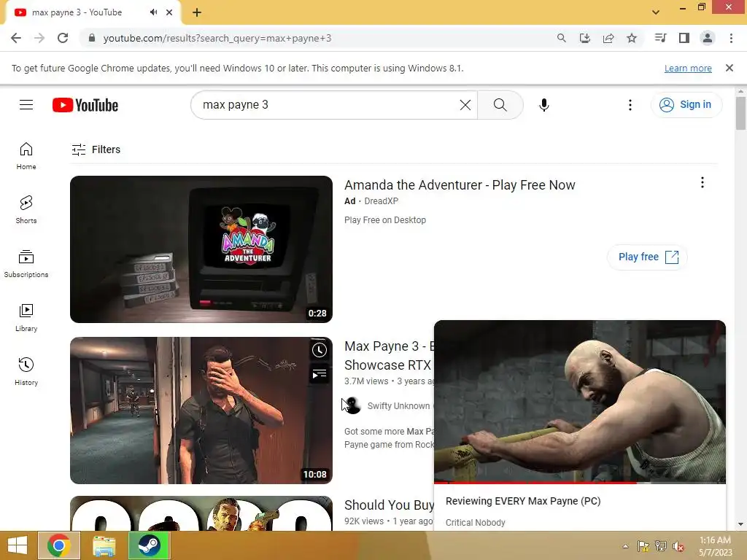This screenshot has height=560, width=747.
Task: Click the Play free button
Action: click(x=648, y=257)
